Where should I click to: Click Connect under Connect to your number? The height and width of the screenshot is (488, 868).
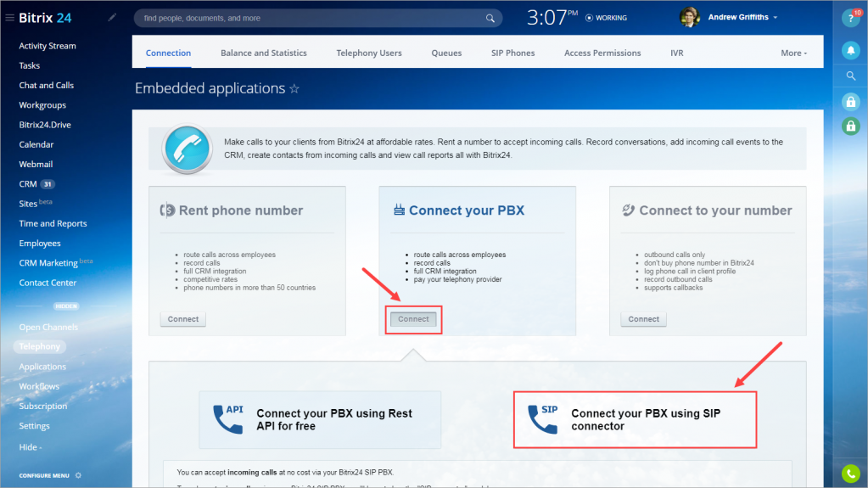[643, 319]
